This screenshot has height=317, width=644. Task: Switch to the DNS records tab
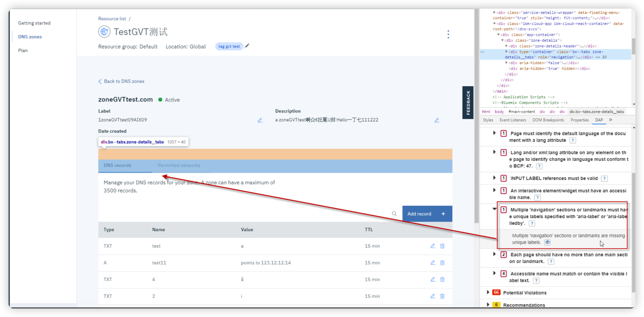click(x=125, y=166)
